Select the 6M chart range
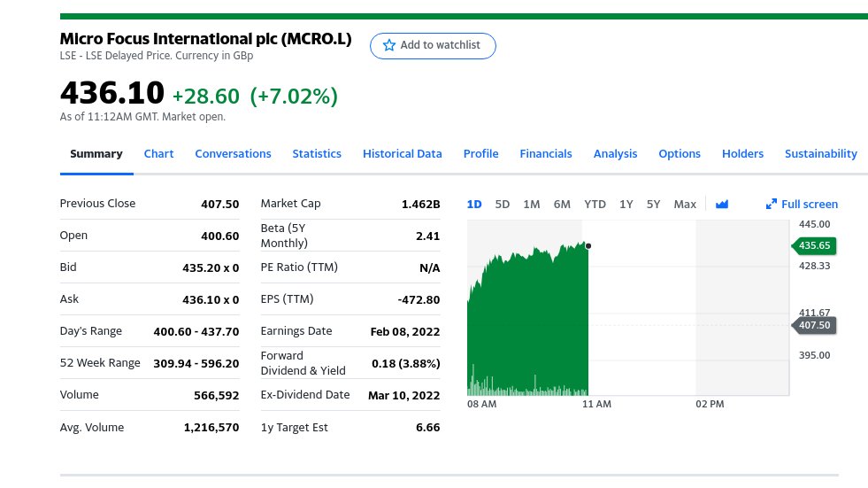Viewport: 868px width, 488px height. point(562,205)
